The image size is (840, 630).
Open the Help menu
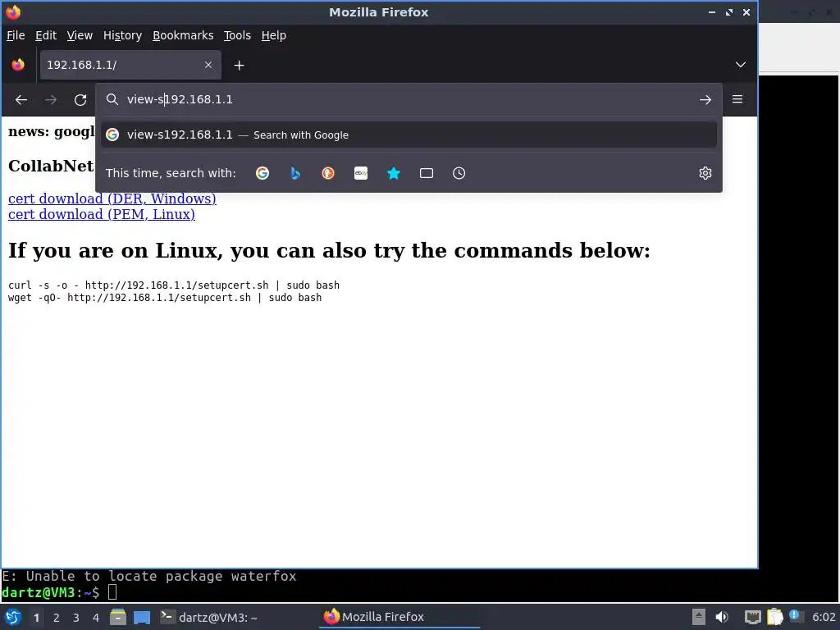coord(274,35)
